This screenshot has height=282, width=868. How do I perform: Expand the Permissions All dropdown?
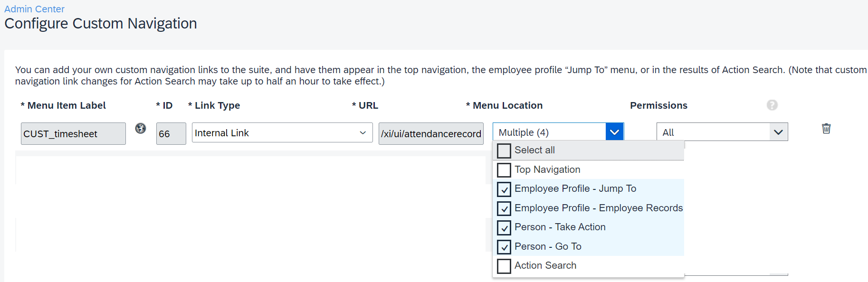[x=722, y=132]
